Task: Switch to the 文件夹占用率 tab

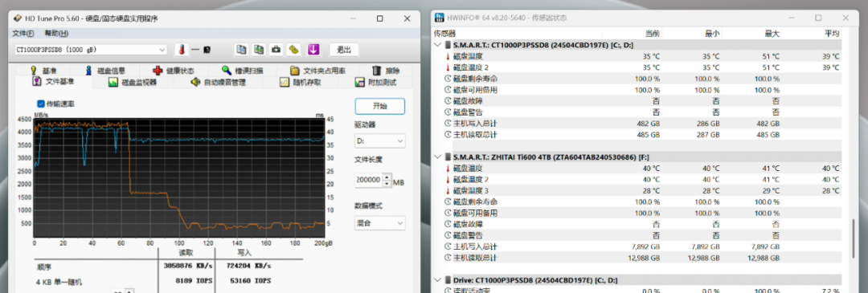Action: pos(317,71)
